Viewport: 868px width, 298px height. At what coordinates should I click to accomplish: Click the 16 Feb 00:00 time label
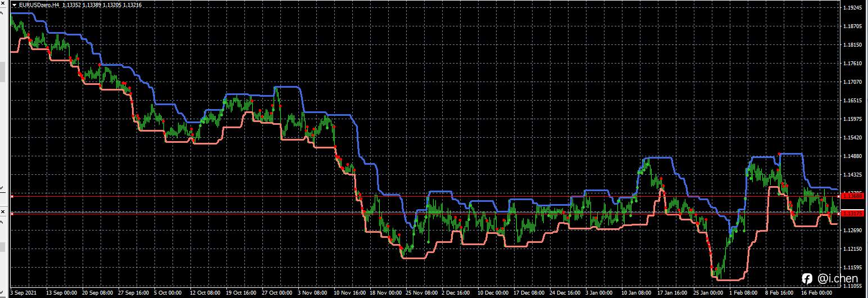coord(816,293)
